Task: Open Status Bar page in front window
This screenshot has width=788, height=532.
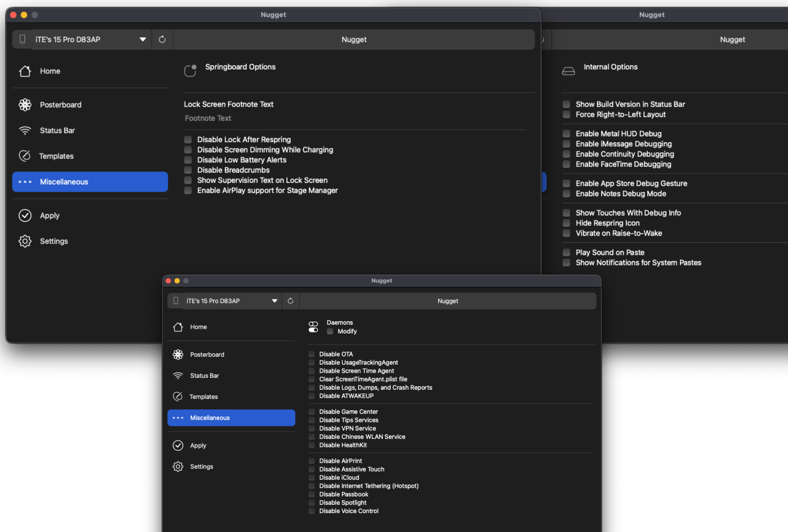Action: (231, 376)
